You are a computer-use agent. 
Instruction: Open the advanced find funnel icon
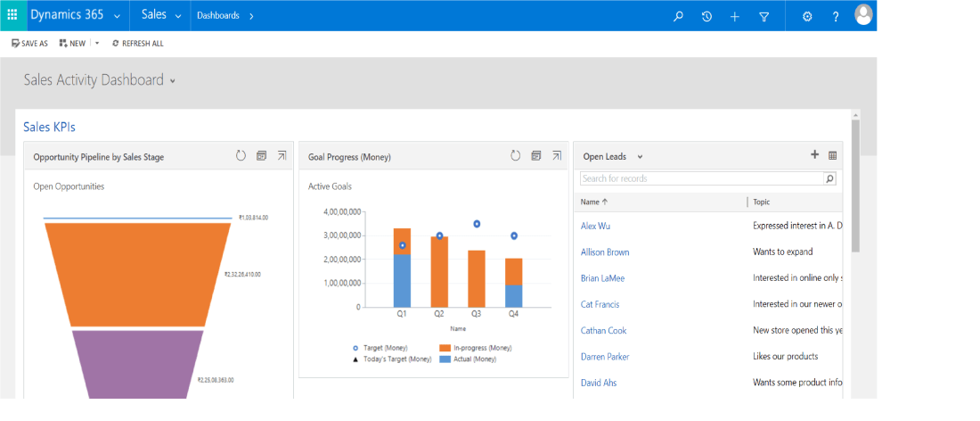(x=764, y=16)
